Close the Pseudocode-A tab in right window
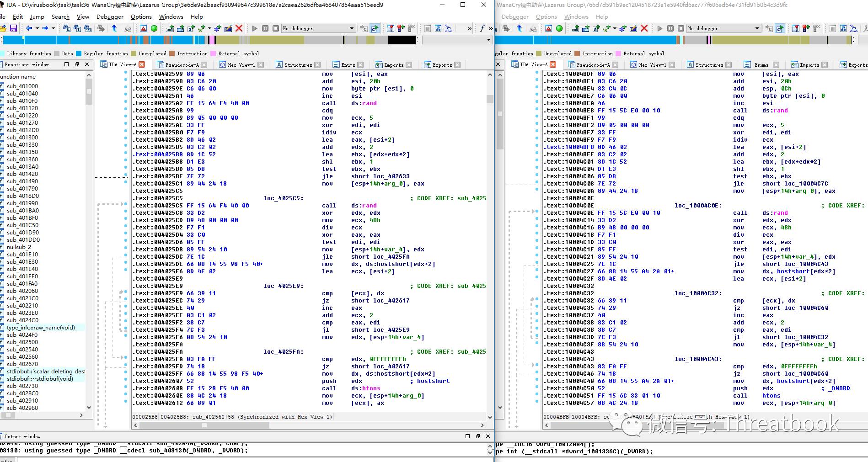Screen dimensions: 868x462 click(615, 65)
